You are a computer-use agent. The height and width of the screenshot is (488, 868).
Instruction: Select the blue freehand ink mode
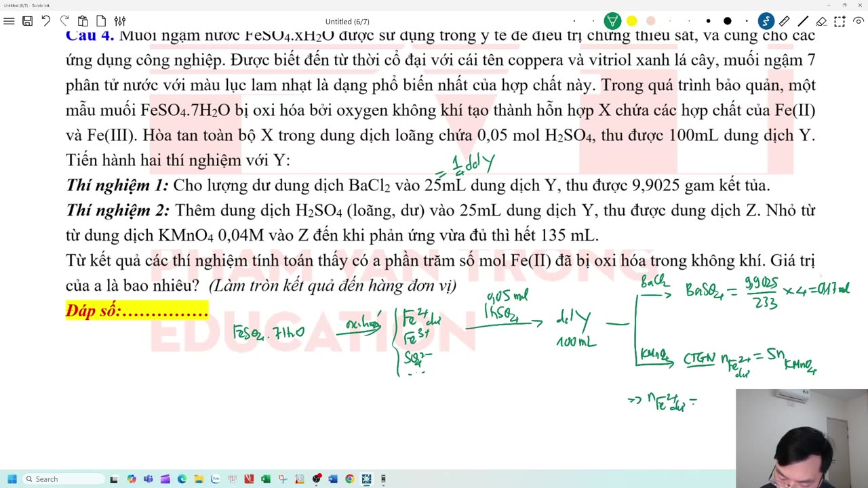pos(766,21)
